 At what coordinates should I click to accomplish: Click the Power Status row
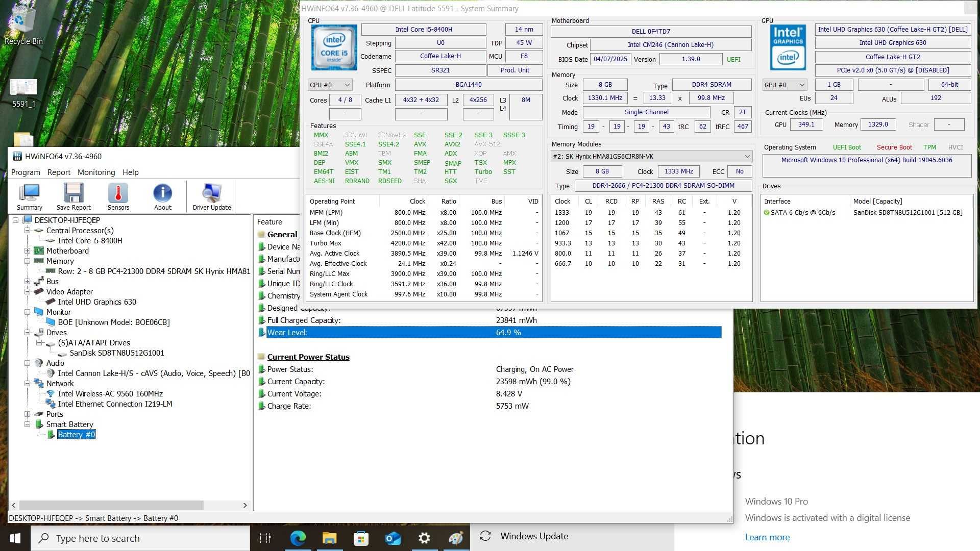tap(489, 369)
